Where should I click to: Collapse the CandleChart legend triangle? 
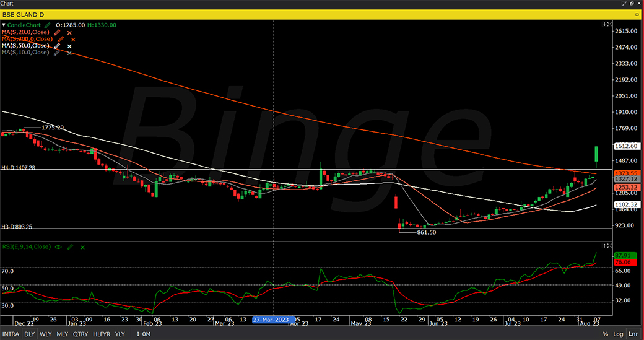4,25
